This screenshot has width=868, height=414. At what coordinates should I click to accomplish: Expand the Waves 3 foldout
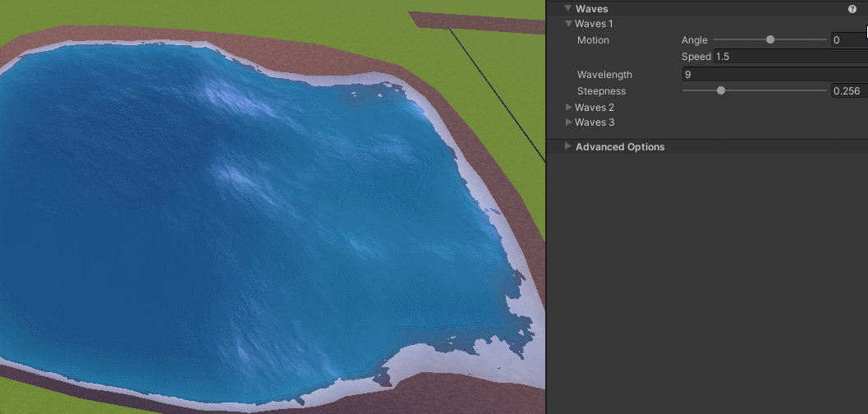pos(568,122)
